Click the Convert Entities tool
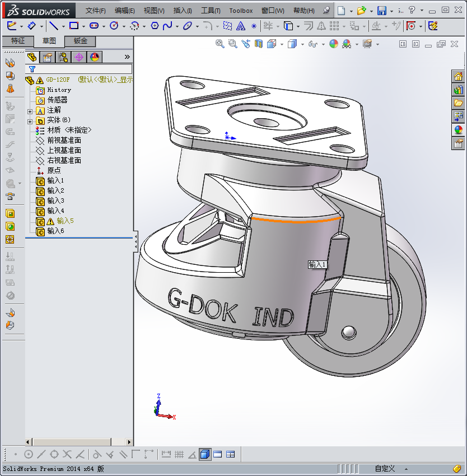 (288, 26)
